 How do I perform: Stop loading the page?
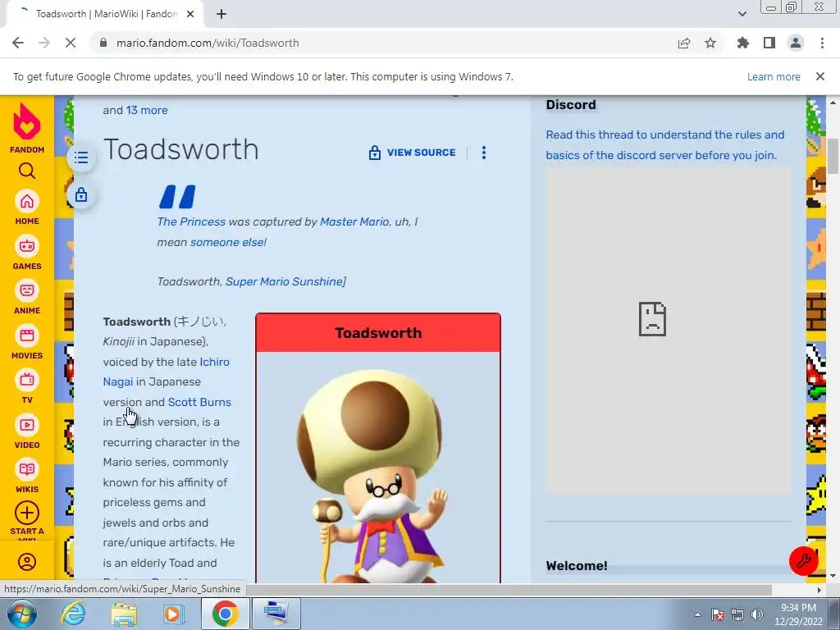click(x=71, y=43)
